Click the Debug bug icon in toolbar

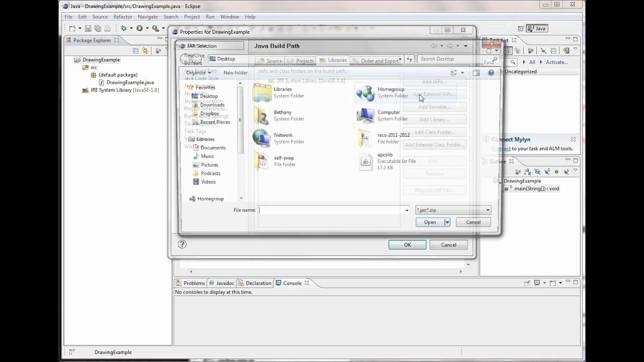point(124,29)
